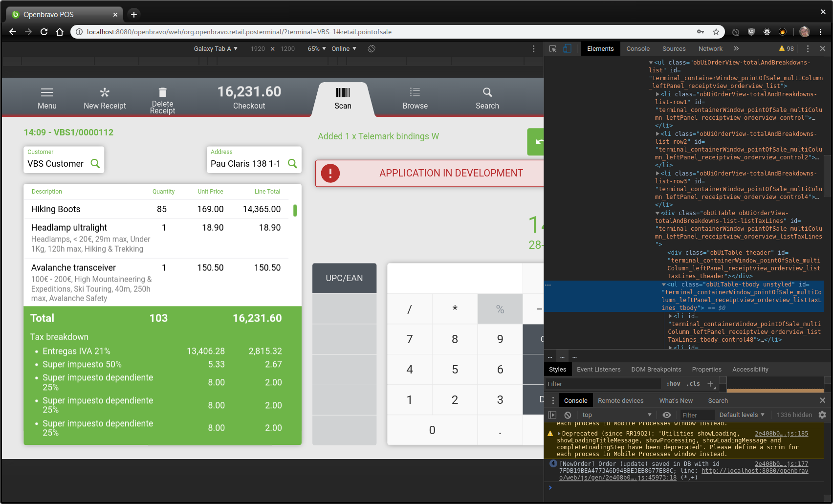This screenshot has width=833, height=504.
Task: Click the Delete Receipt trash icon
Action: [x=162, y=92]
